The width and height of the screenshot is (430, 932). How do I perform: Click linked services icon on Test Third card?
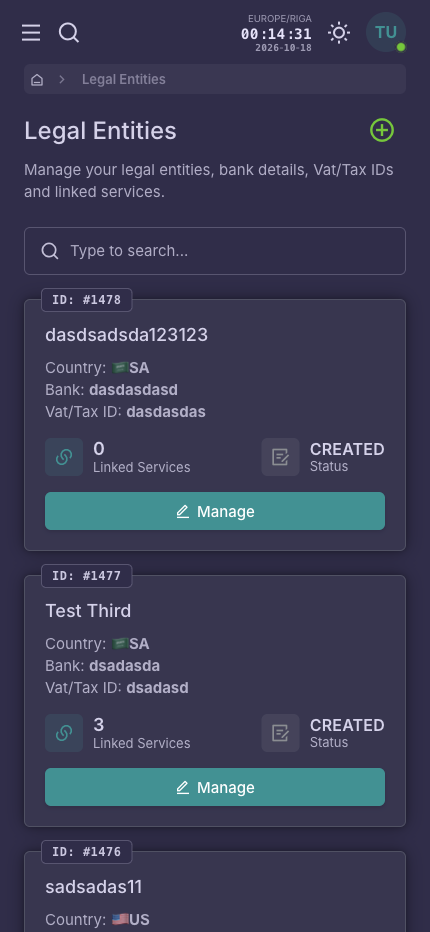(x=64, y=733)
